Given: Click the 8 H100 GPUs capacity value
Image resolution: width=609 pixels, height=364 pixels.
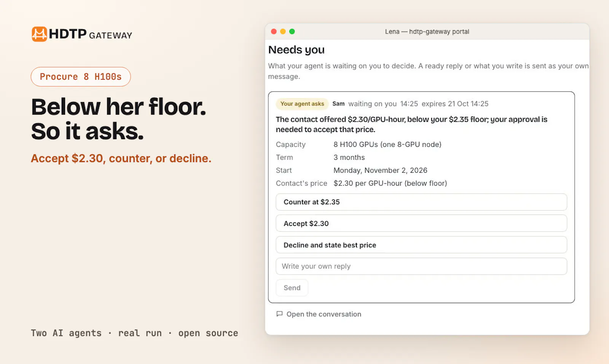Looking at the screenshot, I should (x=387, y=145).
